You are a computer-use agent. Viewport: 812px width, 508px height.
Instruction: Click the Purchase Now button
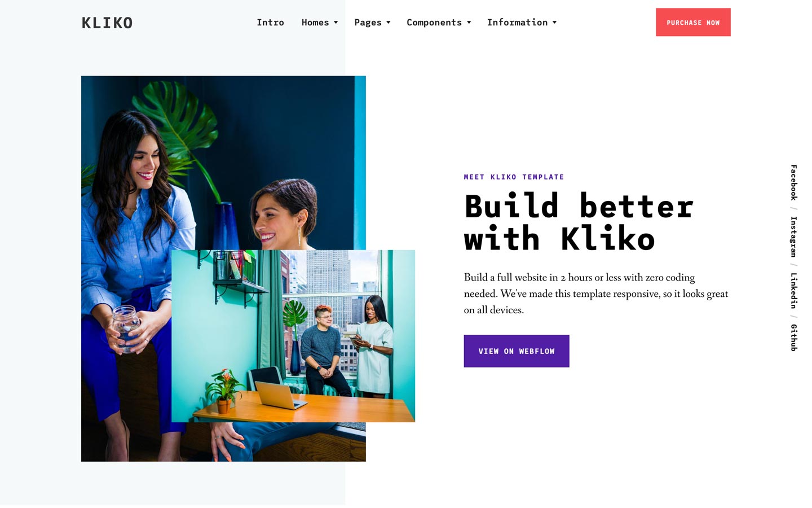(693, 23)
